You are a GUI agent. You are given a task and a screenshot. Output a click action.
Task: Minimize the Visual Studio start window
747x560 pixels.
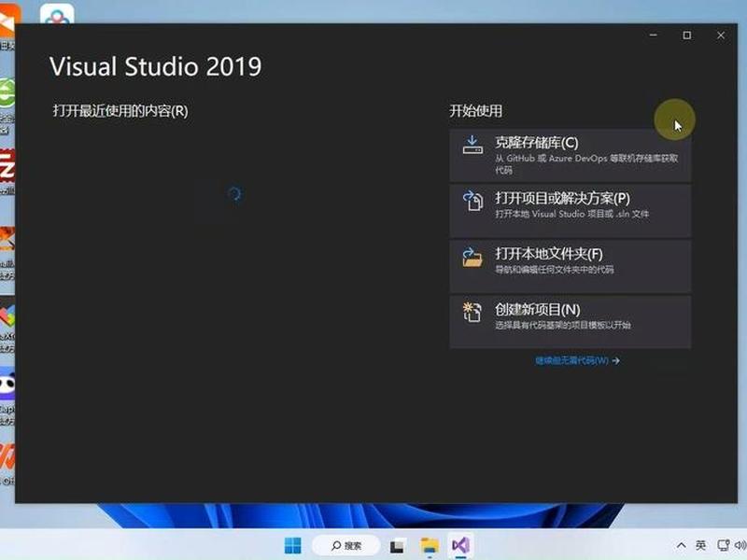653,35
